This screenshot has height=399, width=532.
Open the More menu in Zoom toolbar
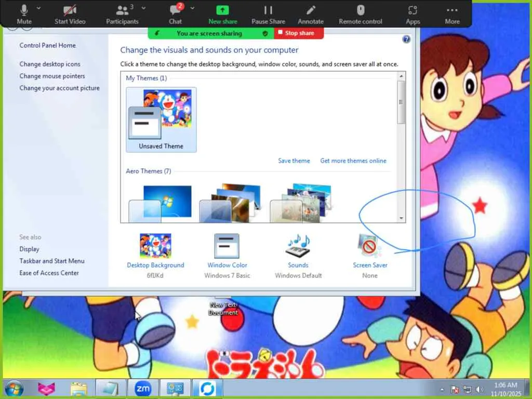point(453,14)
